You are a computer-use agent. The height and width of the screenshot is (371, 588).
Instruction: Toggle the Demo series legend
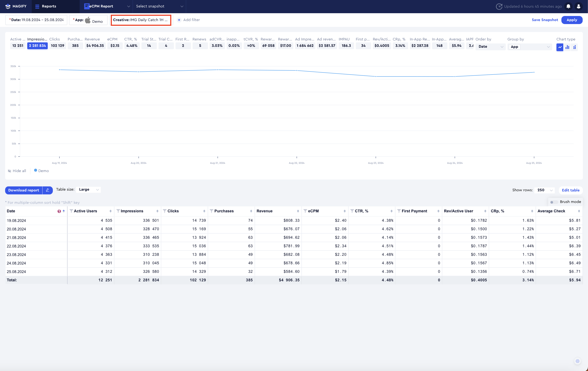pos(43,171)
